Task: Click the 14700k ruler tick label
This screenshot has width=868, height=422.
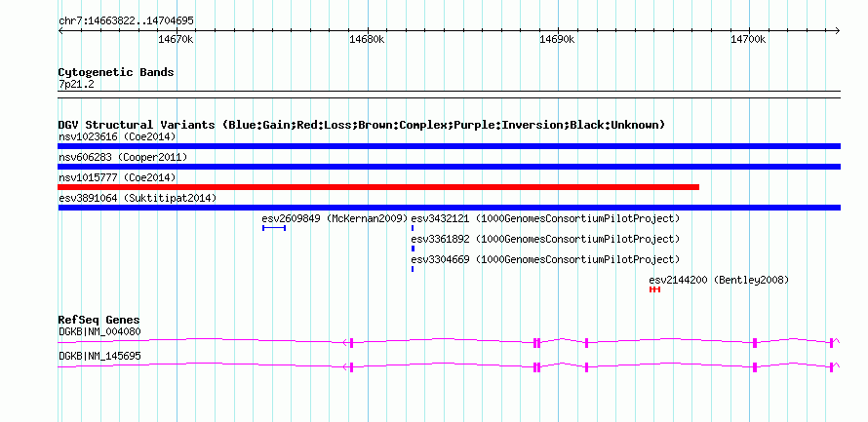Action: coord(748,39)
